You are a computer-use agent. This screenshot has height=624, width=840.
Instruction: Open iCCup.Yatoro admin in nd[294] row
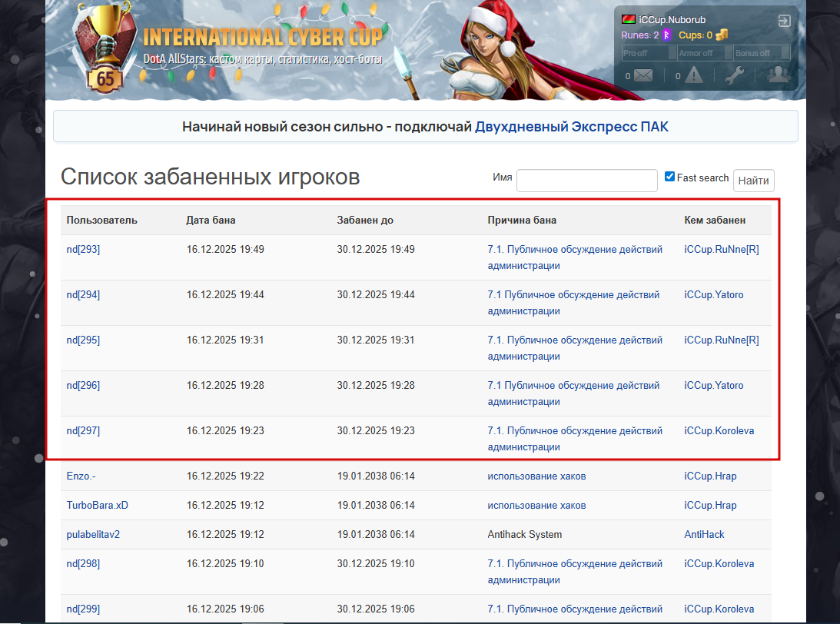(713, 295)
